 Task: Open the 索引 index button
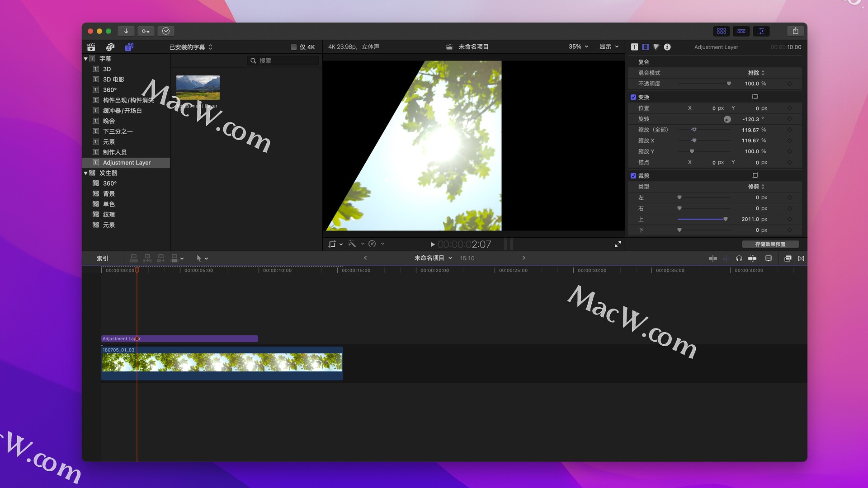pos(103,258)
